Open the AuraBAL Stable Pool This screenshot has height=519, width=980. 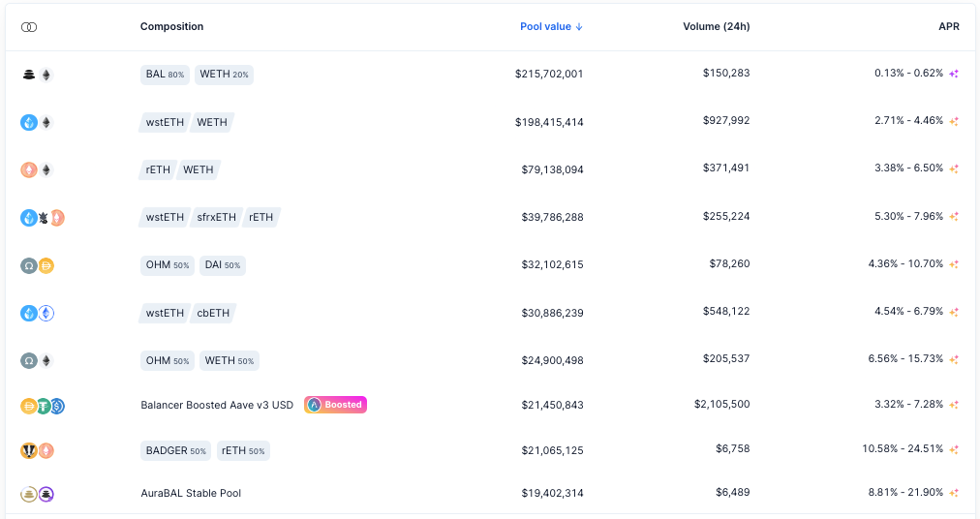coord(191,494)
